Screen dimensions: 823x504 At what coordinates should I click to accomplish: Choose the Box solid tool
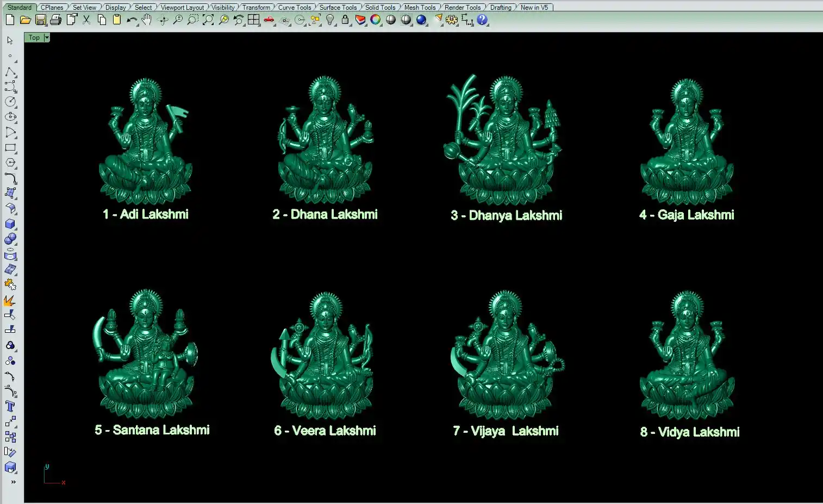coord(10,224)
